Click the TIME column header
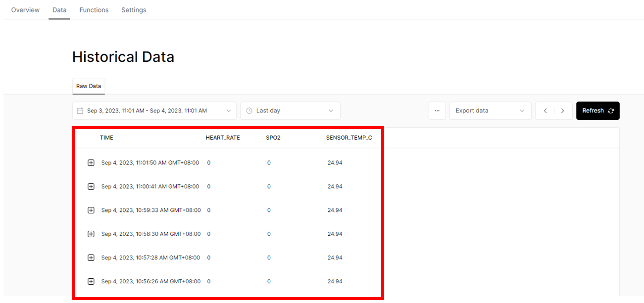The height and width of the screenshot is (303, 644). point(106,138)
